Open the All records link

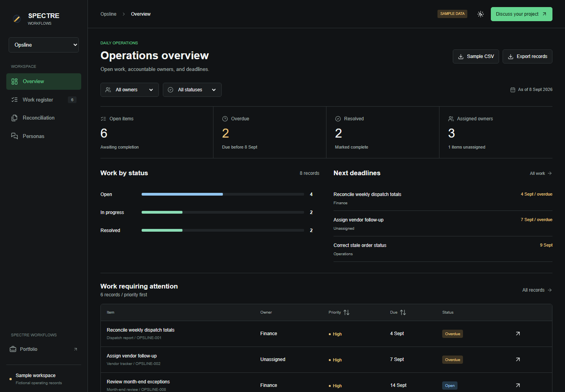point(537,290)
